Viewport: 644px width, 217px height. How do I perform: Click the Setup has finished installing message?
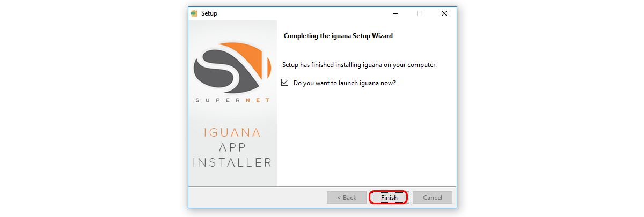click(360, 65)
